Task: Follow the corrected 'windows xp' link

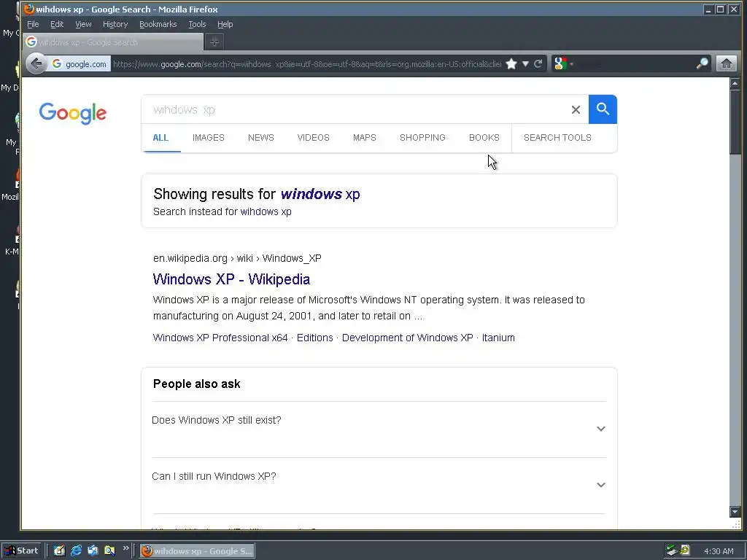Action: pos(320,194)
